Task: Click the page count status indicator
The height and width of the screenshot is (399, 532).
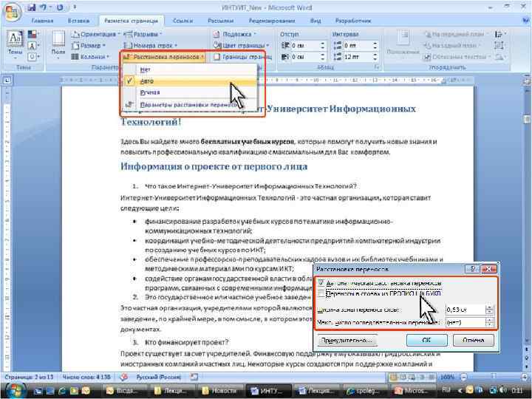Action: point(29,377)
